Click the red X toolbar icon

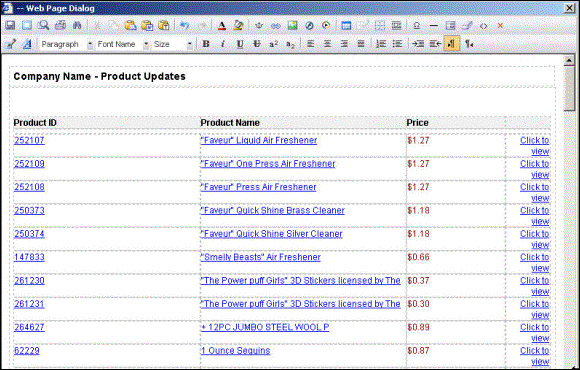500,26
